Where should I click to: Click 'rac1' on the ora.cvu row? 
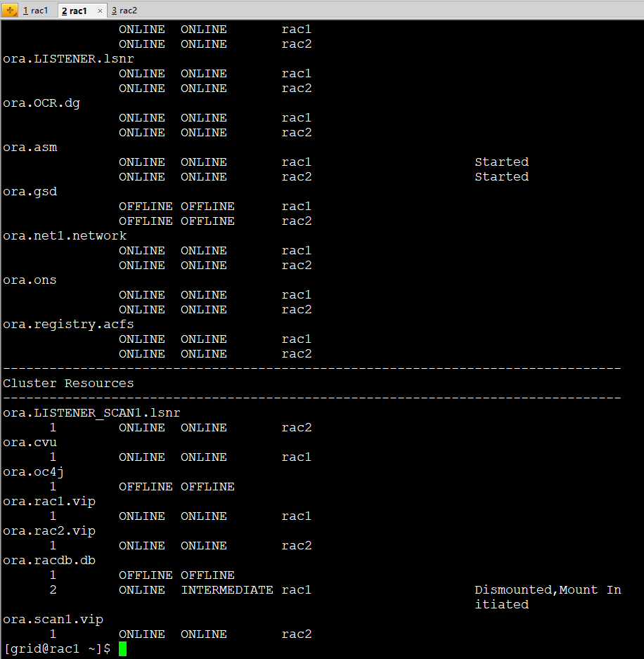(x=297, y=457)
